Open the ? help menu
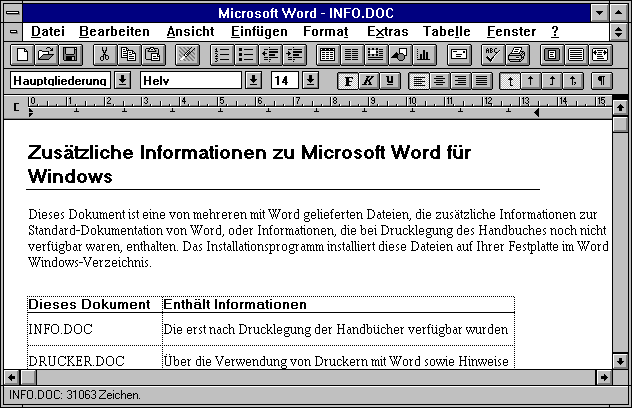This screenshot has width=632, height=408. click(x=555, y=31)
